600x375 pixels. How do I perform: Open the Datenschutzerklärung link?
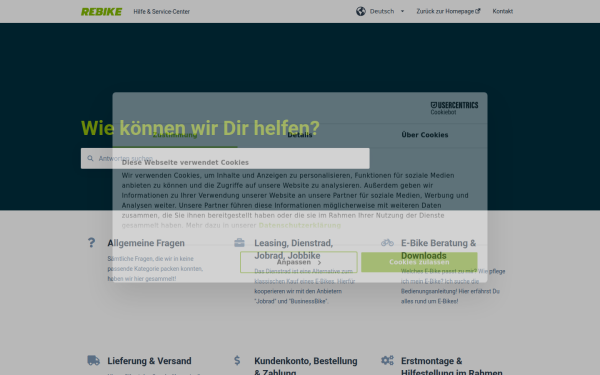click(x=300, y=226)
